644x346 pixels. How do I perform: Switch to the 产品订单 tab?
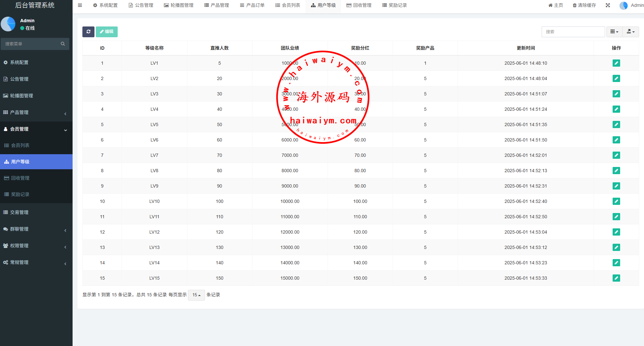coord(252,5)
